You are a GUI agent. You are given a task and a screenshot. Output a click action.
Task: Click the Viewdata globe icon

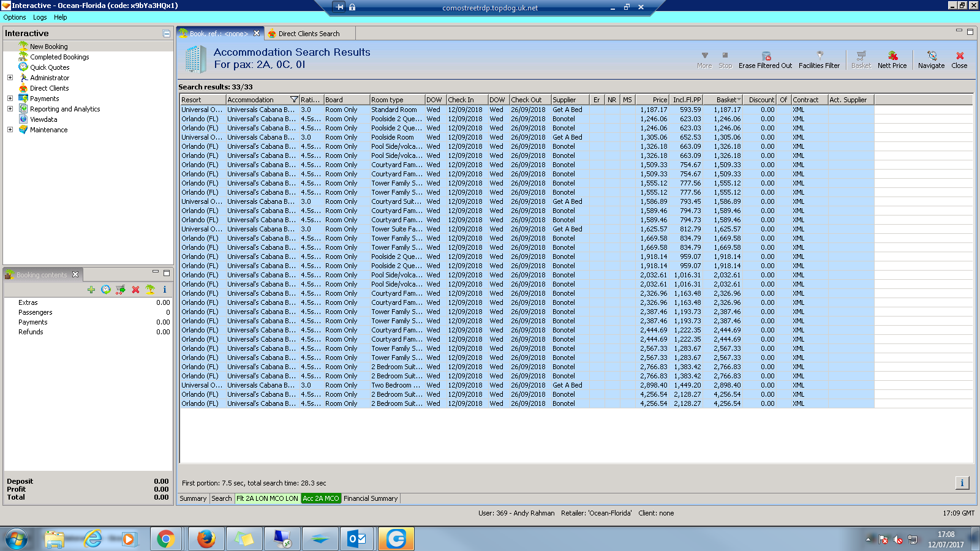pyautogui.click(x=23, y=119)
